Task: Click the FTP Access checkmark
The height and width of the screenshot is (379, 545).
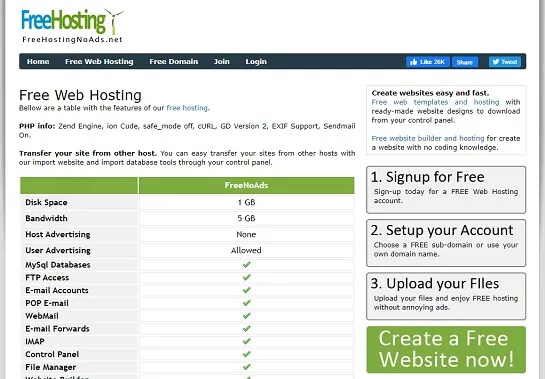Action: pyautogui.click(x=246, y=277)
